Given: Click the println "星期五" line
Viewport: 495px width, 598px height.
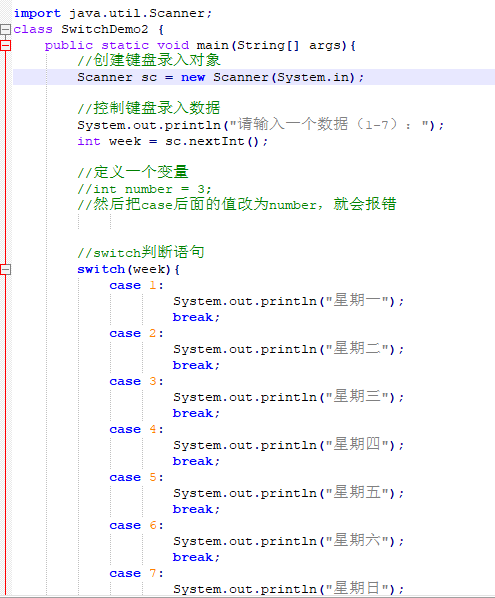Looking at the screenshot, I should click(x=288, y=494).
